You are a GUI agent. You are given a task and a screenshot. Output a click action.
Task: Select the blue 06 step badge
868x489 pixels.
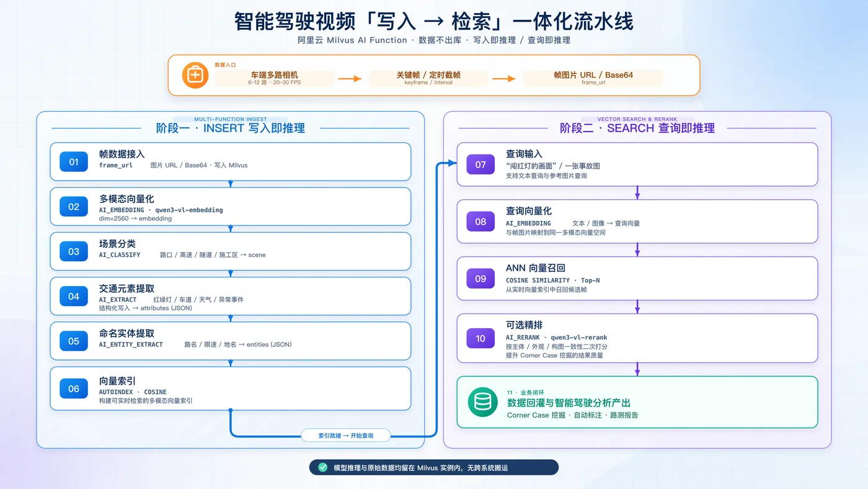click(x=74, y=388)
